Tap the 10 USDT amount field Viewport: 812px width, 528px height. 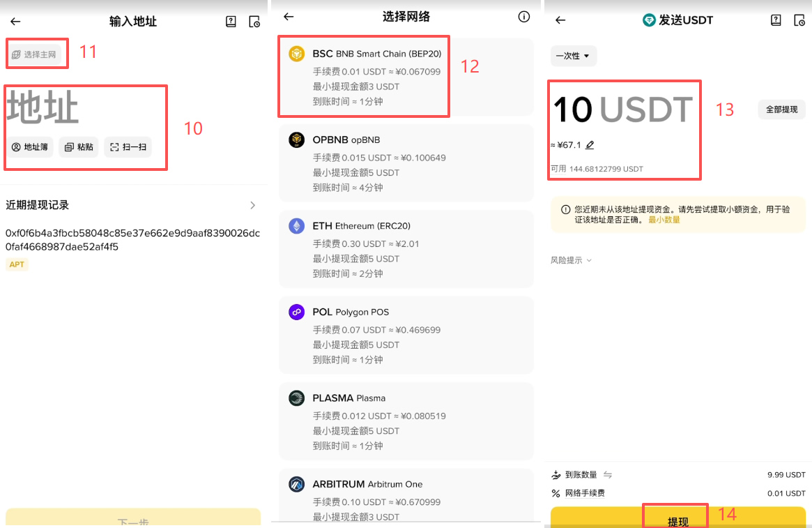pyautogui.click(x=623, y=110)
